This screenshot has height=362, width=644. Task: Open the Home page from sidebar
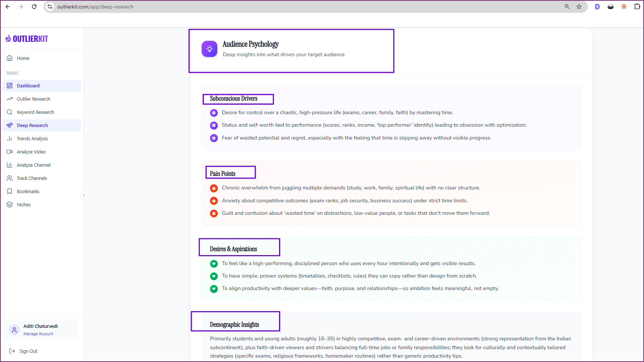tap(23, 58)
